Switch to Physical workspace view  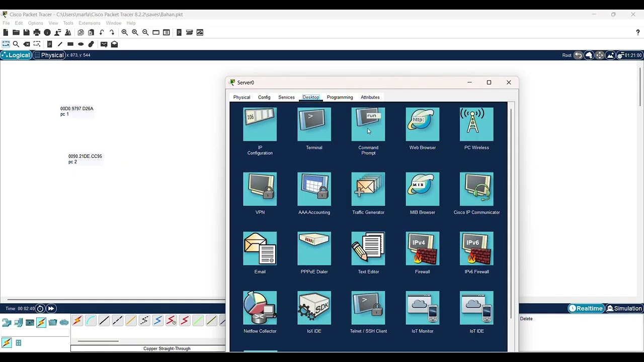click(x=49, y=55)
